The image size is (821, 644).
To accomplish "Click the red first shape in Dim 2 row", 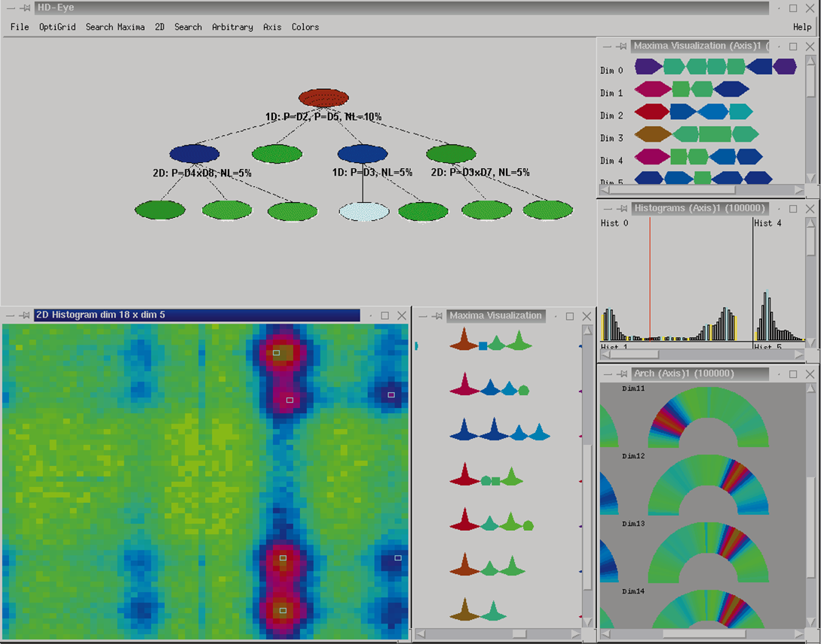I will tap(652, 112).
